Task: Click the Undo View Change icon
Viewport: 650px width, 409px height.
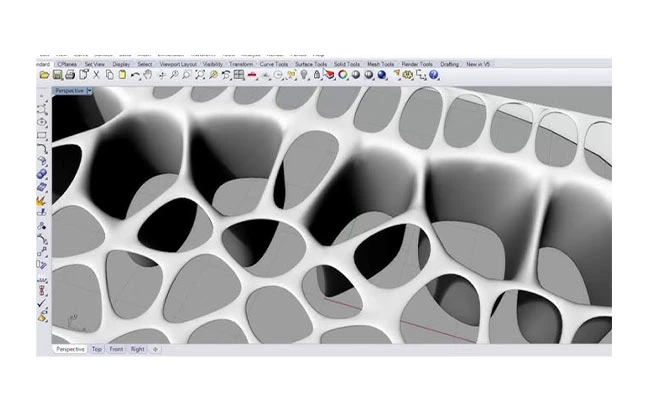Action: coord(226,75)
